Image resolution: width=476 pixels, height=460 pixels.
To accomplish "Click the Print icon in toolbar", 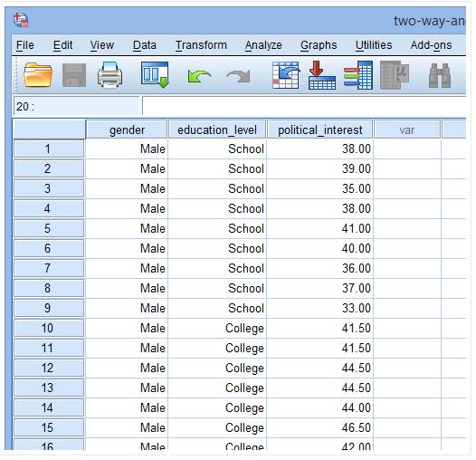I will pos(109,75).
